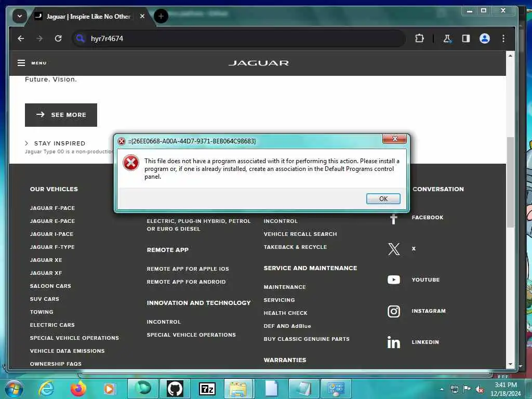Screen dimensions: 532x399
Task: Toggle the browser side panel icon
Action: pyautogui.click(x=466, y=38)
